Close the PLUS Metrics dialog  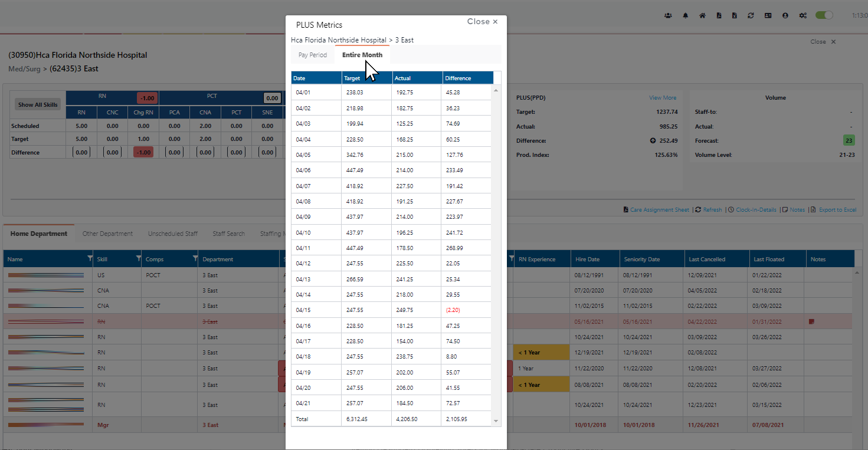482,22
